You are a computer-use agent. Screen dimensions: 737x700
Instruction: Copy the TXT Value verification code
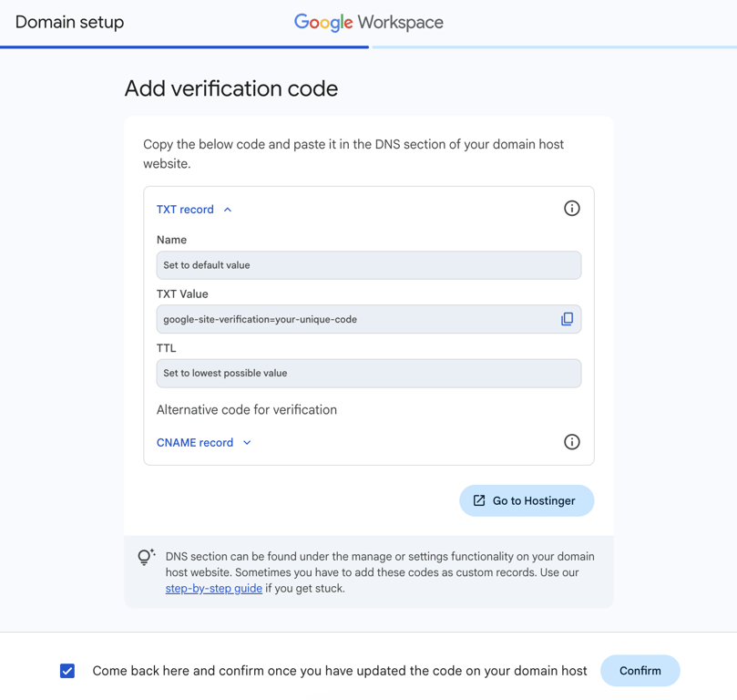click(x=567, y=319)
